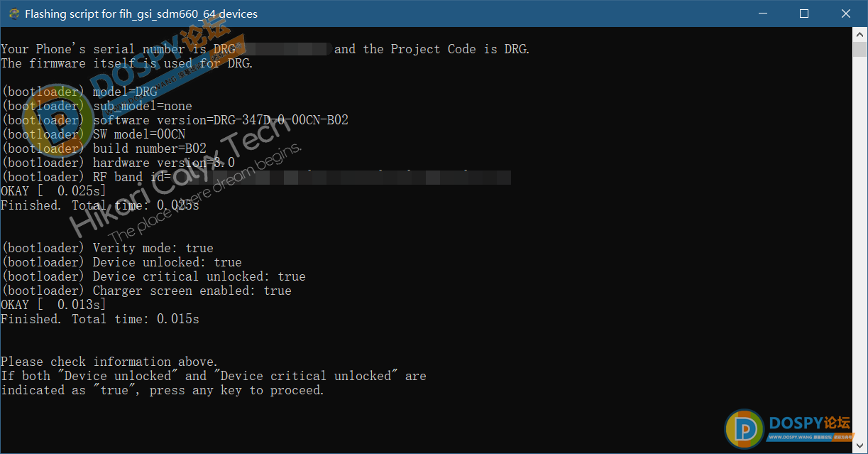Click the 'Device unlocked: true' line
The height and width of the screenshot is (454, 868).
pos(121,262)
